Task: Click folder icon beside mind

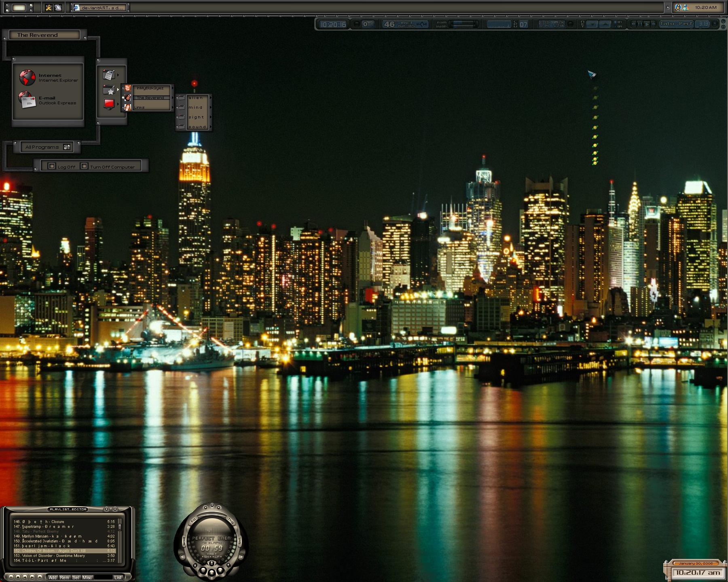Action: [182, 108]
